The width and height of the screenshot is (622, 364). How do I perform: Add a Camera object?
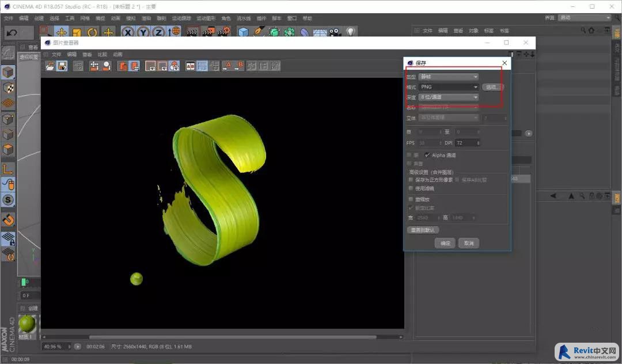click(x=335, y=32)
